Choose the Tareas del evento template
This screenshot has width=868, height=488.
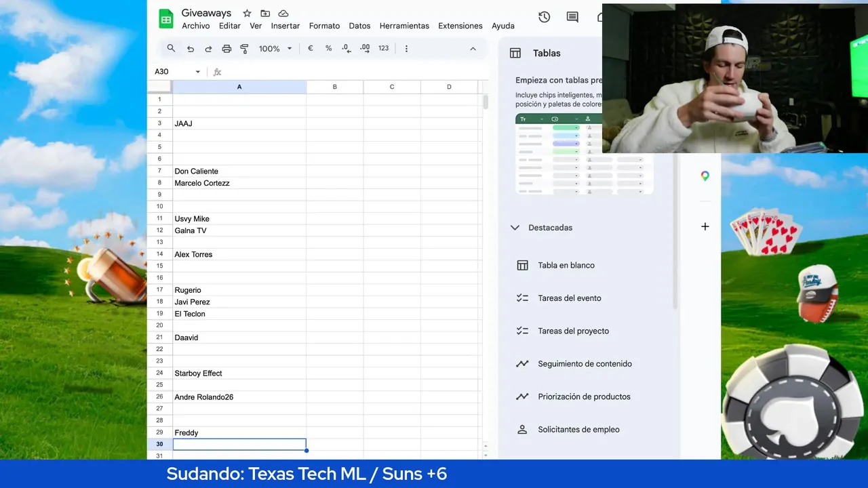point(570,298)
